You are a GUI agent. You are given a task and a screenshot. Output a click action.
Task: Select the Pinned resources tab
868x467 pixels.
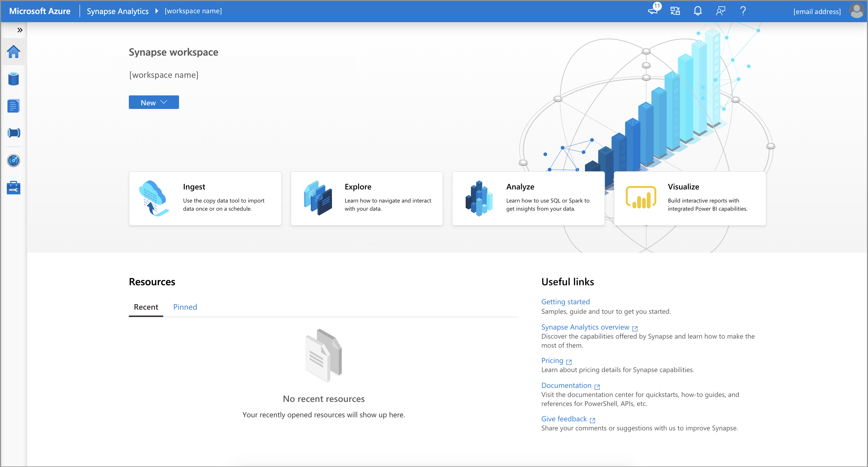pyautogui.click(x=185, y=307)
